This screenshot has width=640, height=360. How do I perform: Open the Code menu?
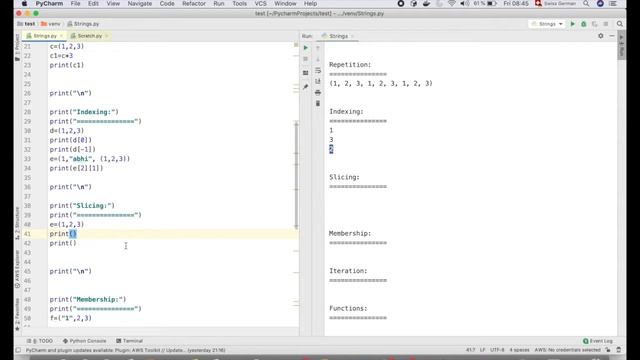pos(167,4)
